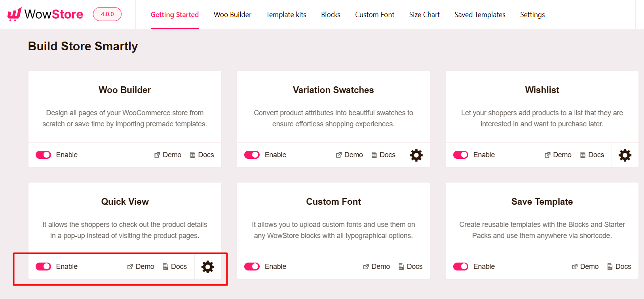Open the Woo Builder Demo external link icon
The width and height of the screenshot is (644, 299).
pyautogui.click(x=157, y=155)
